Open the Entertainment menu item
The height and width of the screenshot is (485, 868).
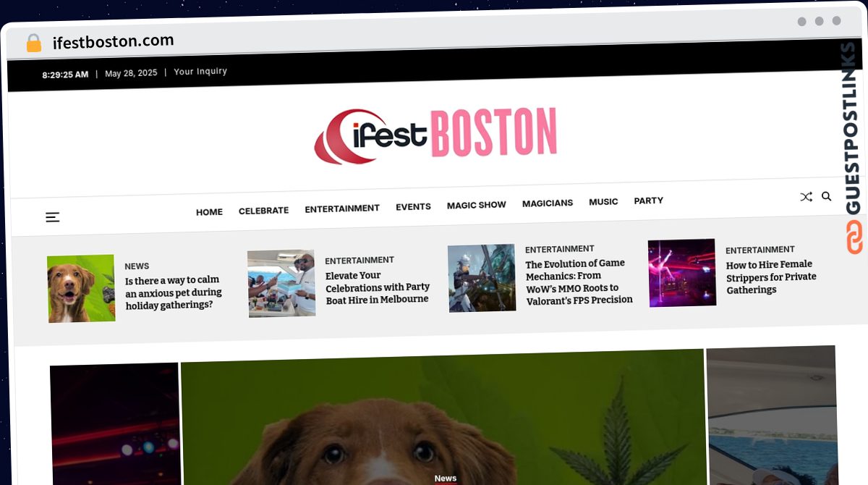(342, 208)
